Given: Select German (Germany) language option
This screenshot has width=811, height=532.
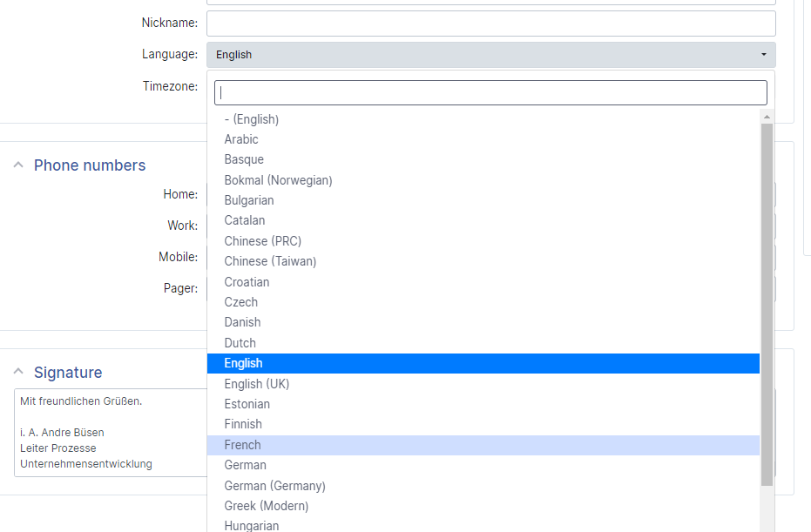Looking at the screenshot, I should tap(483, 486).
